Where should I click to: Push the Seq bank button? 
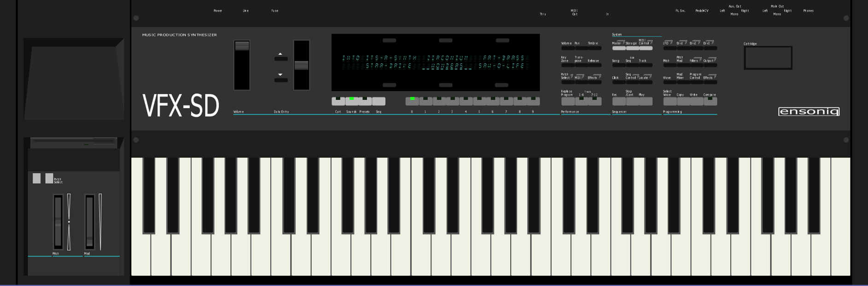379,101
